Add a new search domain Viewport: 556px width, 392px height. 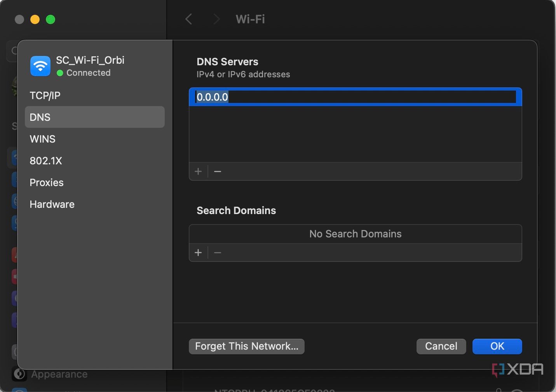[198, 253]
